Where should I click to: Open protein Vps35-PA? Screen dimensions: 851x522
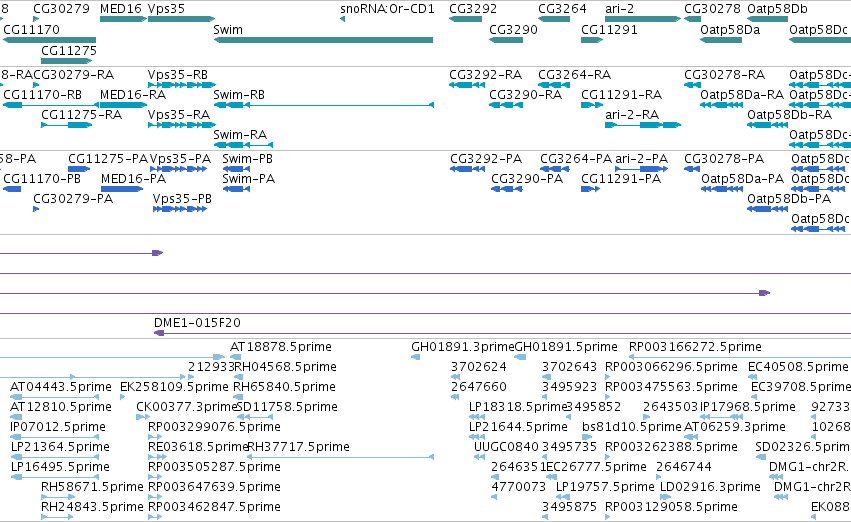tap(179, 169)
